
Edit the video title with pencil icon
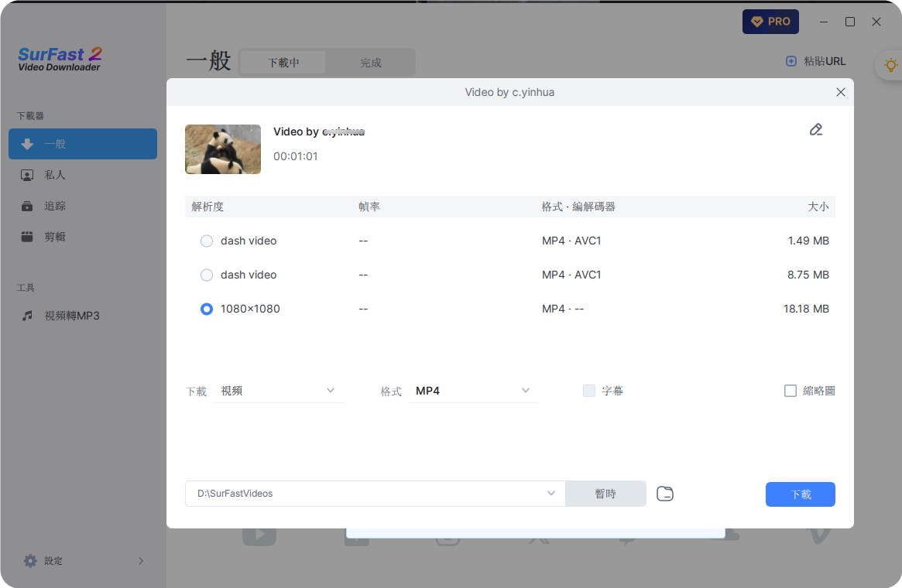pyautogui.click(x=815, y=130)
